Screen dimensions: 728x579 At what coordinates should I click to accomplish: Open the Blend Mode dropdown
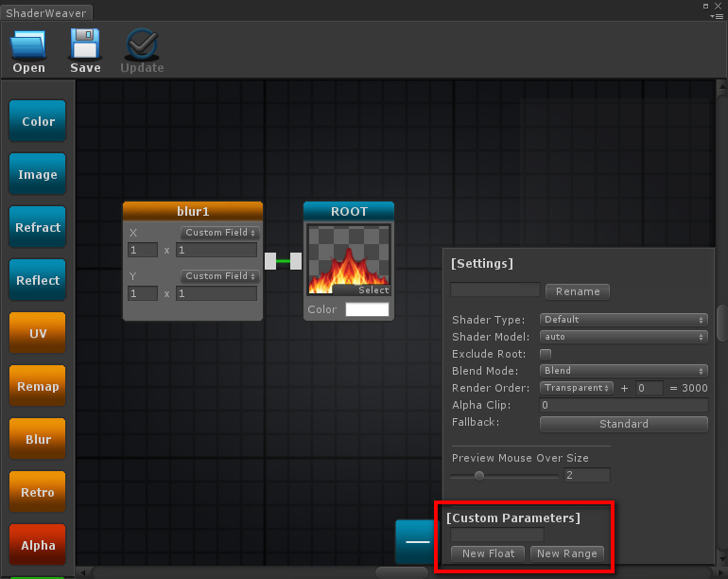(x=624, y=371)
